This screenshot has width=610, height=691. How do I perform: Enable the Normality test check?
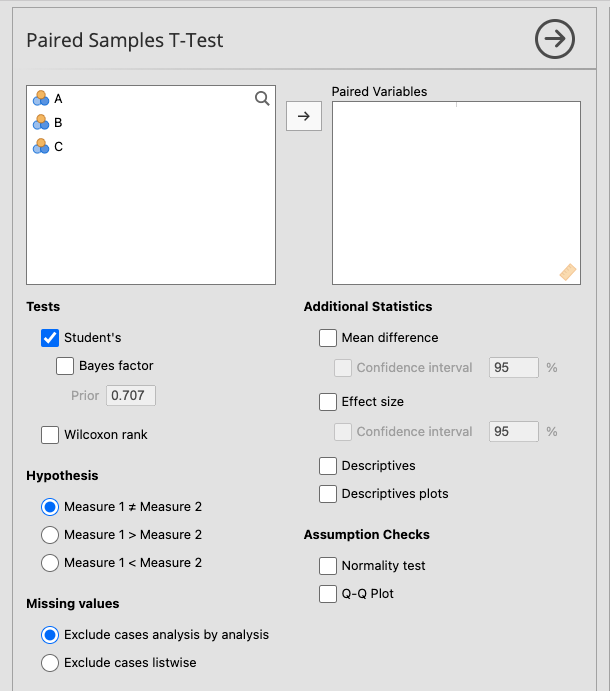(328, 566)
